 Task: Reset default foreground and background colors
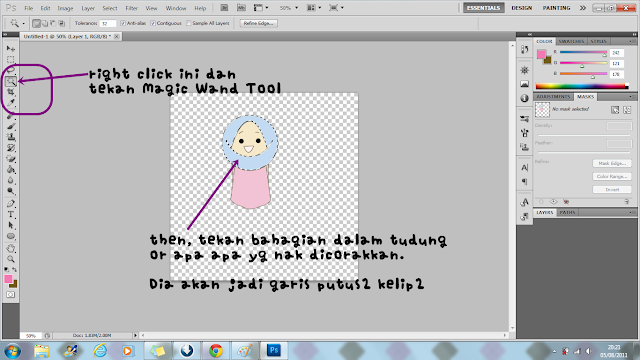click(x=7, y=270)
